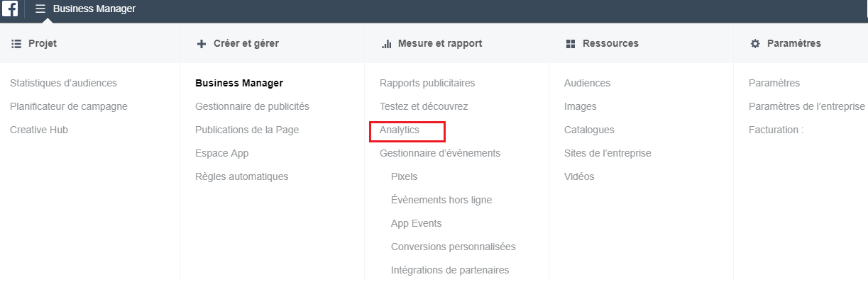Open Rapports publicitaires
The width and height of the screenshot is (868, 282).
pyautogui.click(x=427, y=83)
